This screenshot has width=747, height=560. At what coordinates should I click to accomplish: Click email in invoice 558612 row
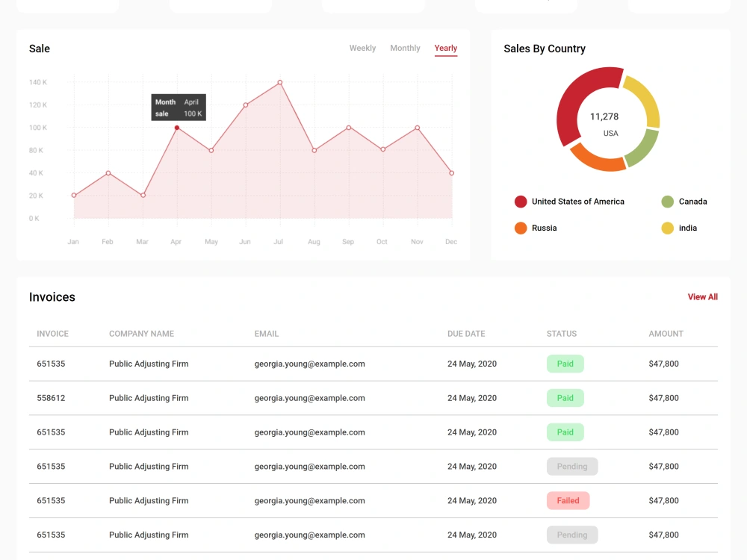(x=310, y=398)
